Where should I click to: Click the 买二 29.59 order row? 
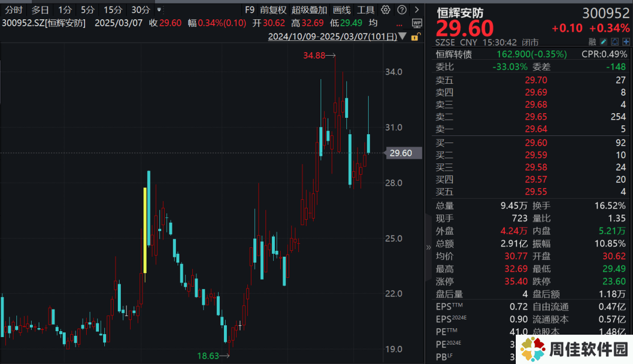click(530, 155)
